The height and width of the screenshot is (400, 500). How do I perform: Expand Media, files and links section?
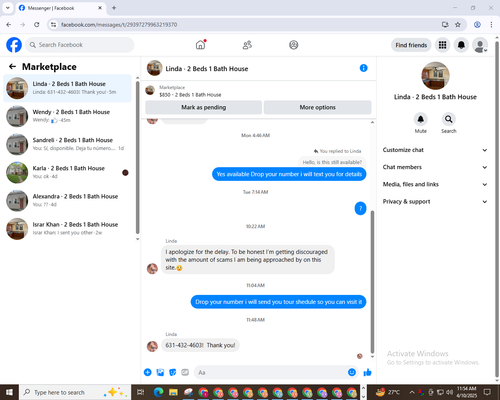click(435, 184)
